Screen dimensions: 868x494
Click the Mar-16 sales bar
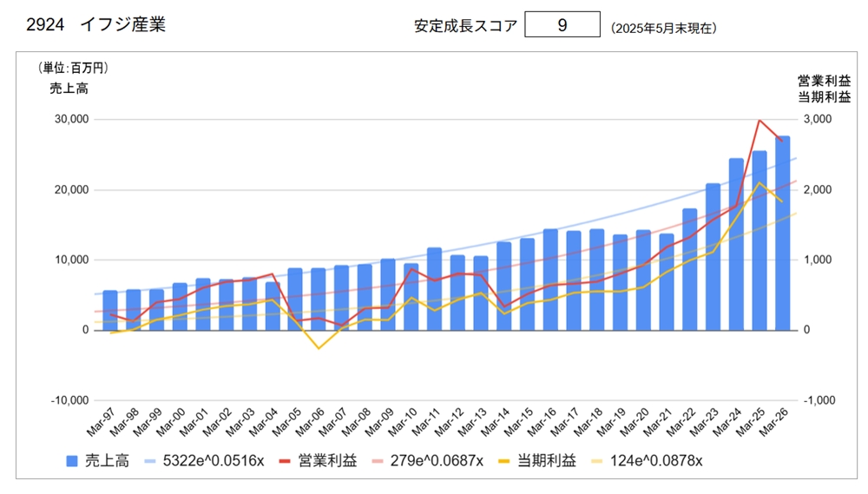click(550, 280)
